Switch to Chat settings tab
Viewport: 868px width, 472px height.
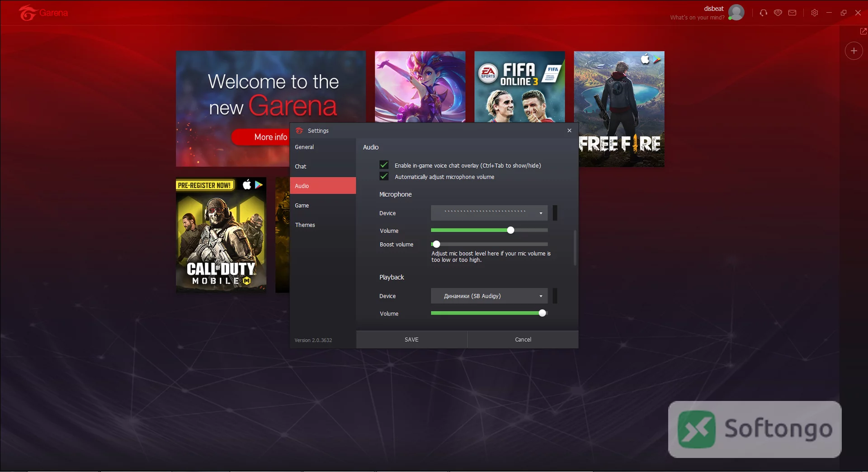(323, 167)
